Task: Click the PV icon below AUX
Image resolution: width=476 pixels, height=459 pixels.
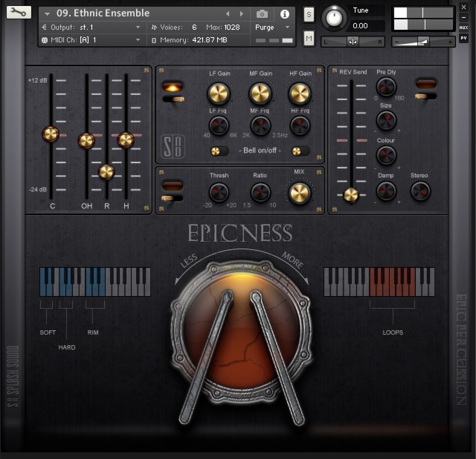Action: point(463,38)
